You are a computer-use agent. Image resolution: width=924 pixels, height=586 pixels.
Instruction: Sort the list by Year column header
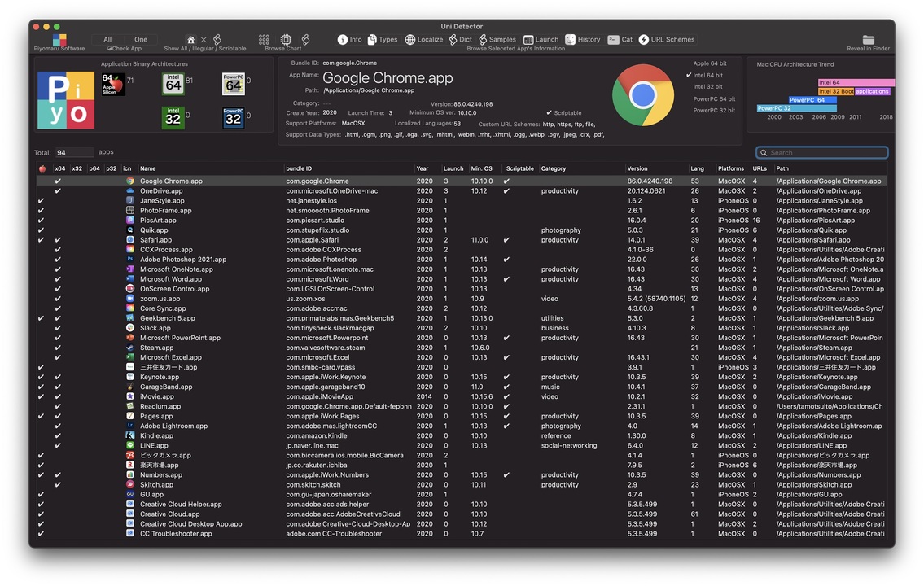click(423, 168)
